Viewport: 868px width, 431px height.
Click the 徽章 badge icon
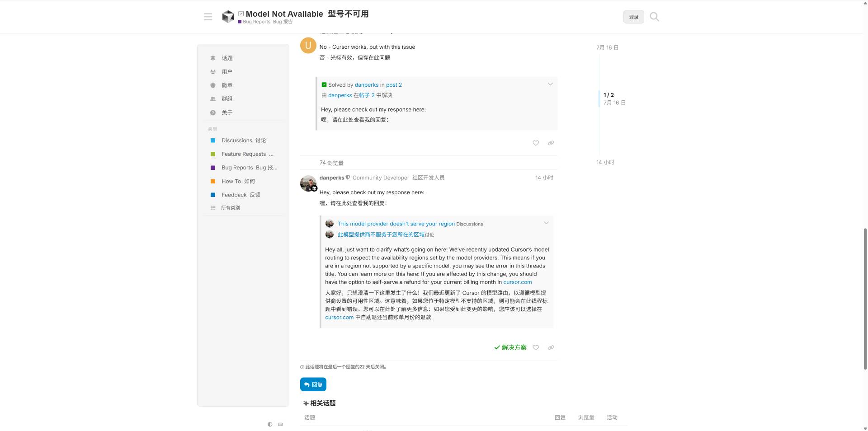click(213, 85)
